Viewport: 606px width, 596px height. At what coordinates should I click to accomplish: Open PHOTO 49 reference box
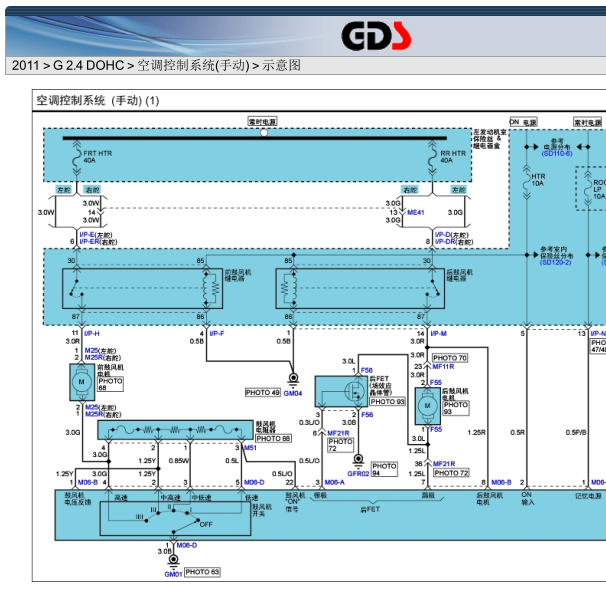point(263,393)
